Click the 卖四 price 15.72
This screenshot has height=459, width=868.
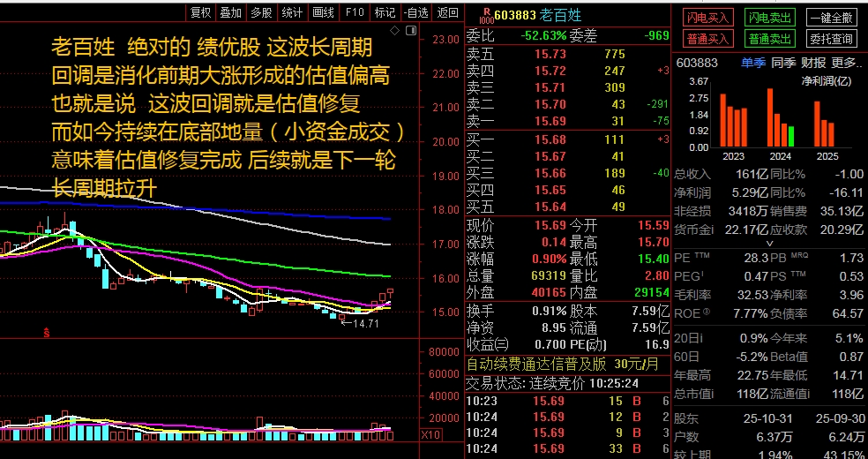[550, 71]
